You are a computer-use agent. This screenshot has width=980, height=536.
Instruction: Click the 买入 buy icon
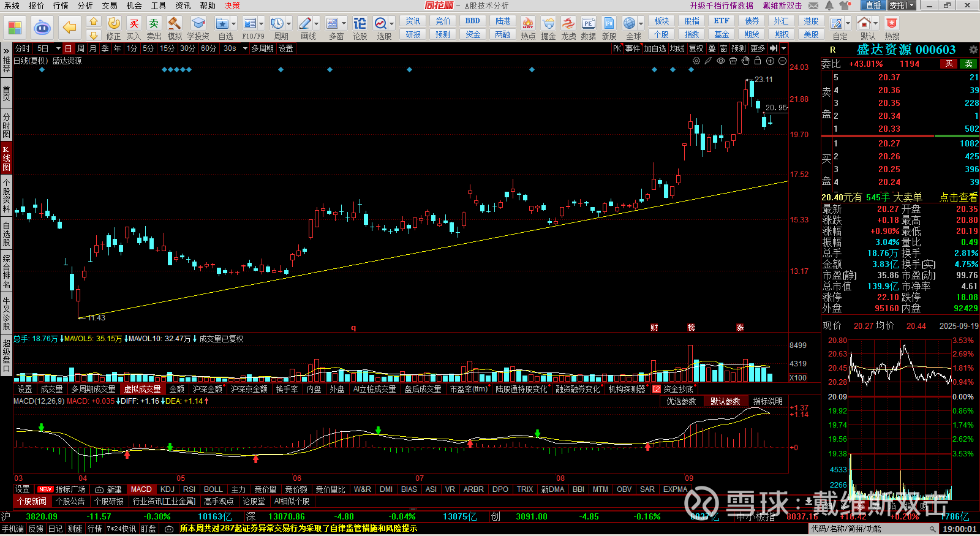pos(134,23)
